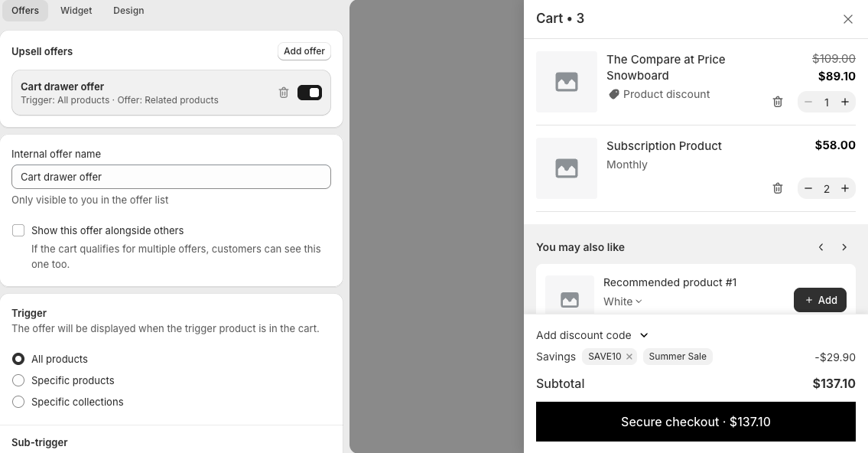Image resolution: width=868 pixels, height=453 pixels.
Task: Click the Sub-trigger heading
Action: [x=39, y=442]
